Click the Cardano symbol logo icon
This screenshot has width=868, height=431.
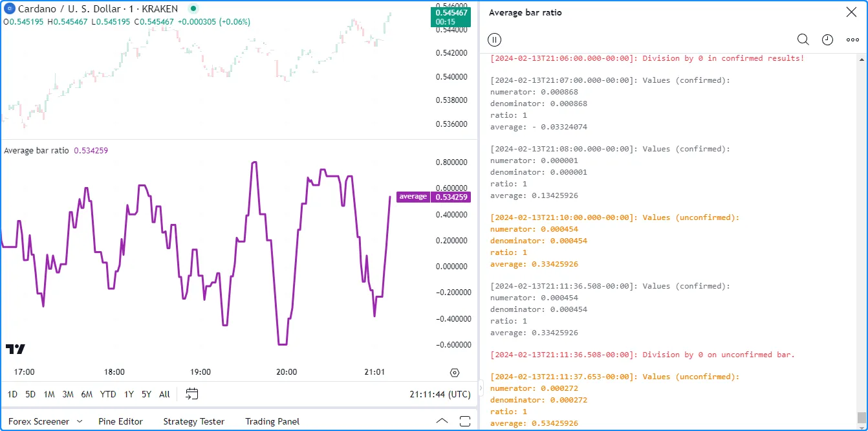[x=9, y=9]
